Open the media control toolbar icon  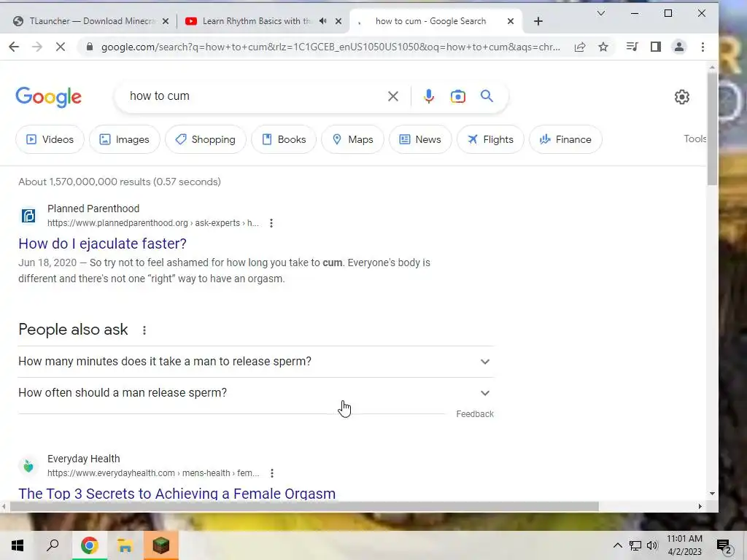(632, 47)
